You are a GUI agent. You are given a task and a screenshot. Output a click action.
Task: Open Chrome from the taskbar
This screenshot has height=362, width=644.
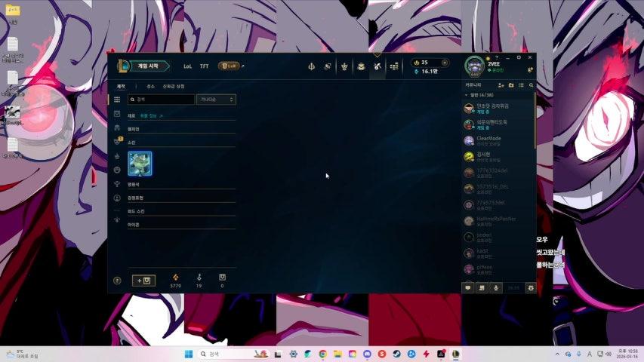323,354
